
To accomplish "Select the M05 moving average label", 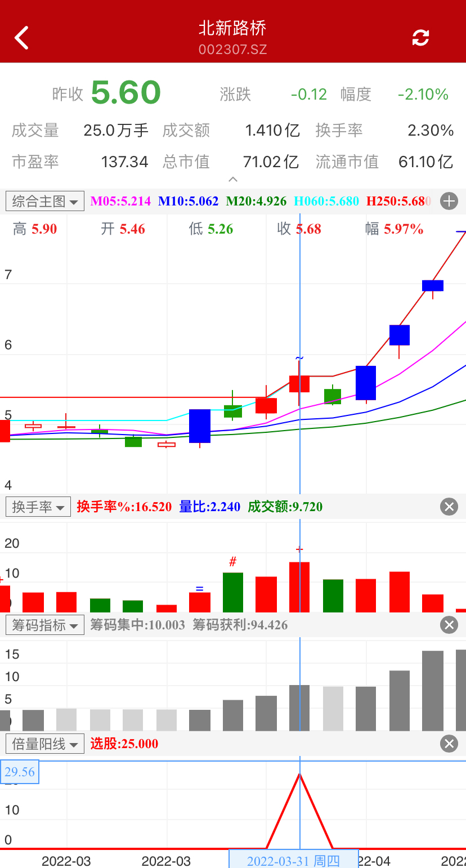I will click(x=120, y=201).
